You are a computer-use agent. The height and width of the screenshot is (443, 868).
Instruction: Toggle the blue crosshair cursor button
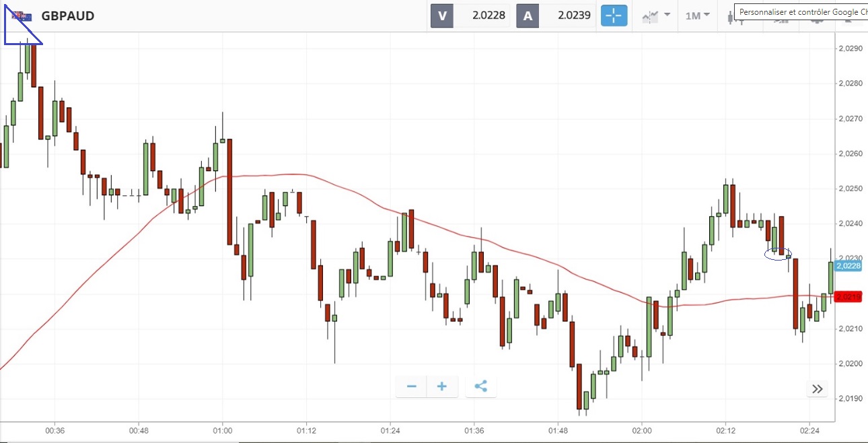614,15
